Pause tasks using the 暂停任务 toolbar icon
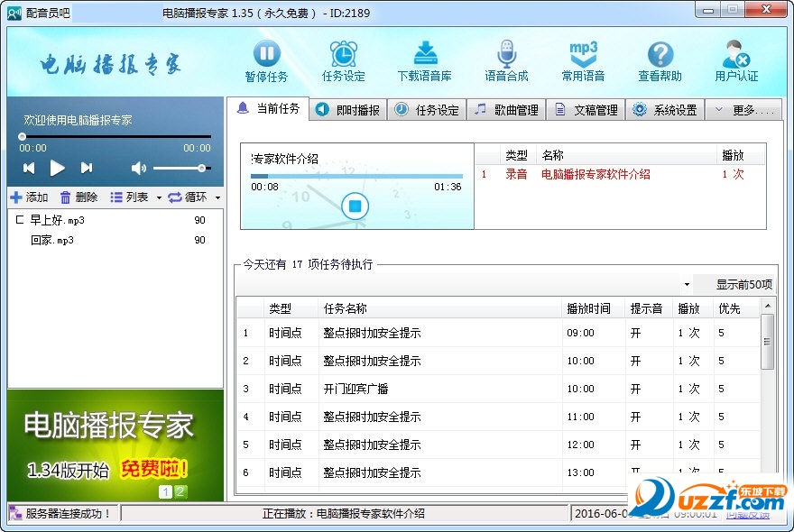 click(x=266, y=60)
